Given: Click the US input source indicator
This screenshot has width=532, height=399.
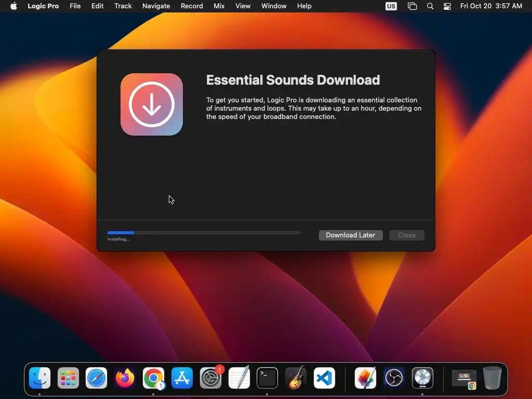Looking at the screenshot, I should (x=391, y=6).
